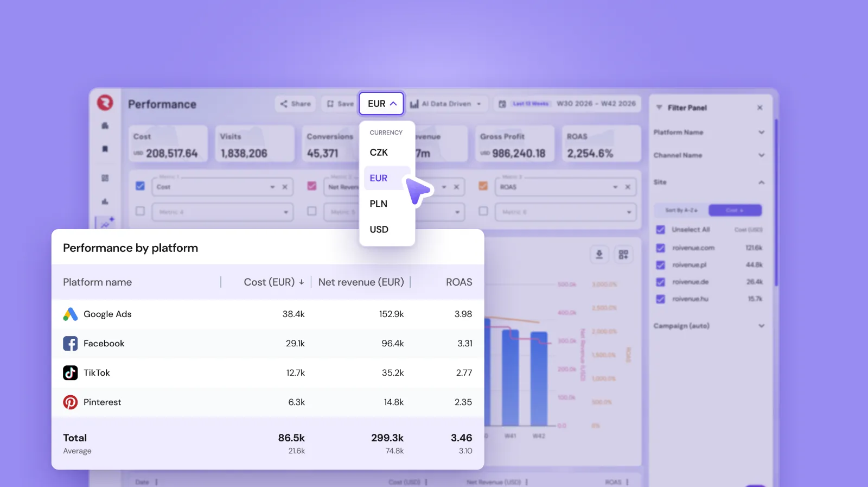Click the Google Ads logo icon
Screen dimensions: 868x487
coord(71,314)
